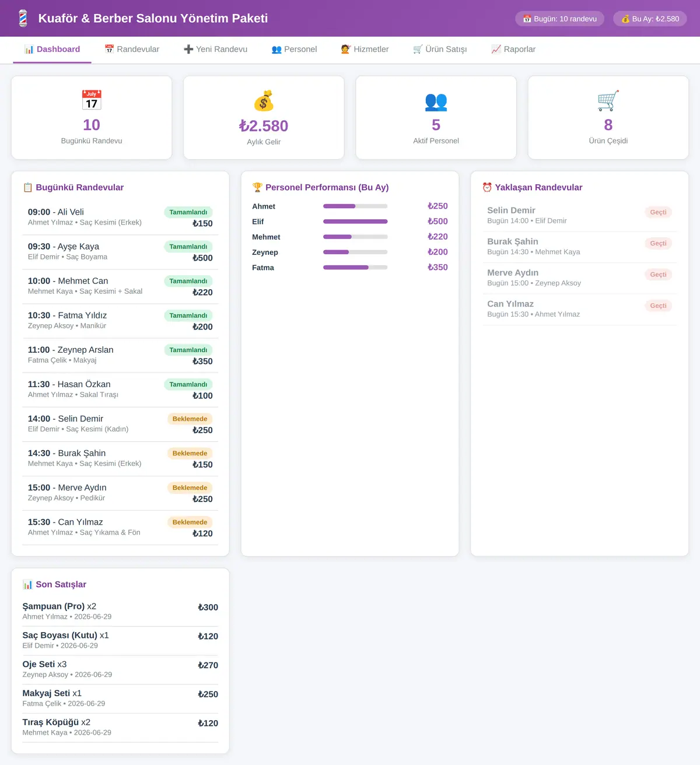Click Geçti badge for Burak Şahin

tap(658, 243)
